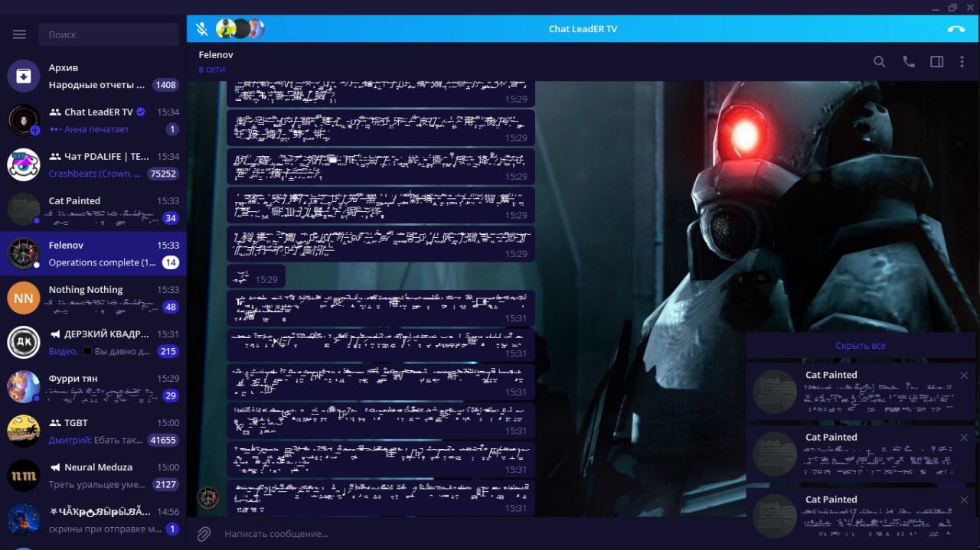Viewport: 980px width, 550px height.
Task: Open the Neural Meduza channel
Action: pos(93,475)
